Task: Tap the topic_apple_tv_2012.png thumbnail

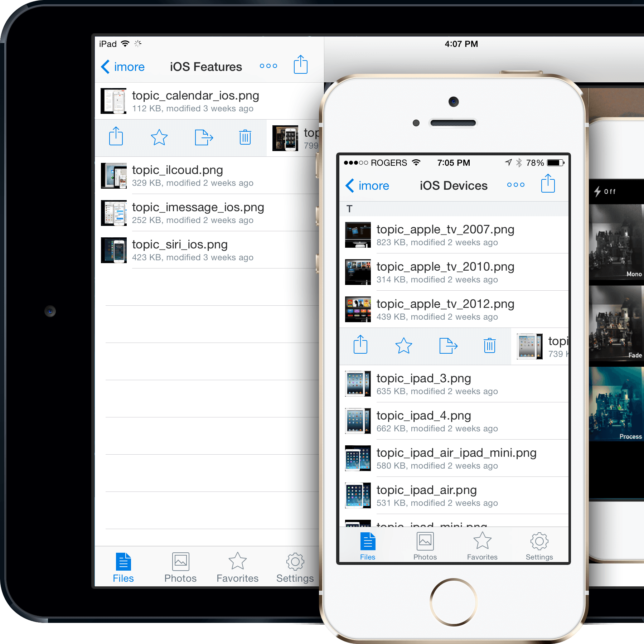Action: 358,309
